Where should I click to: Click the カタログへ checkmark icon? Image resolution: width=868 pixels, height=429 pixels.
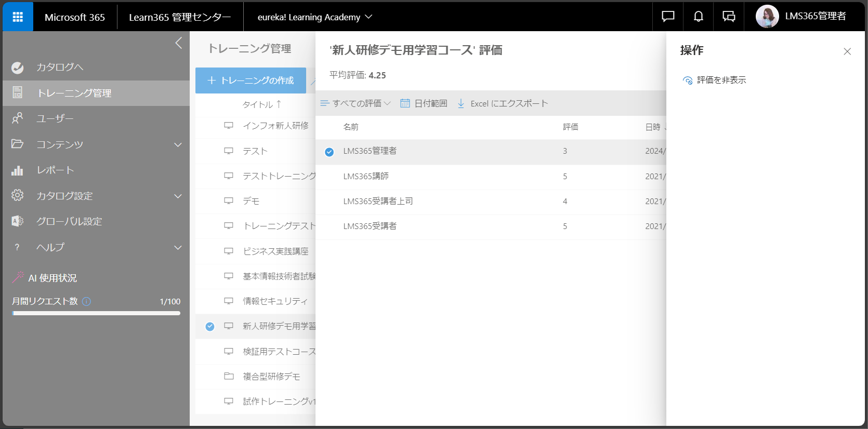pos(17,68)
